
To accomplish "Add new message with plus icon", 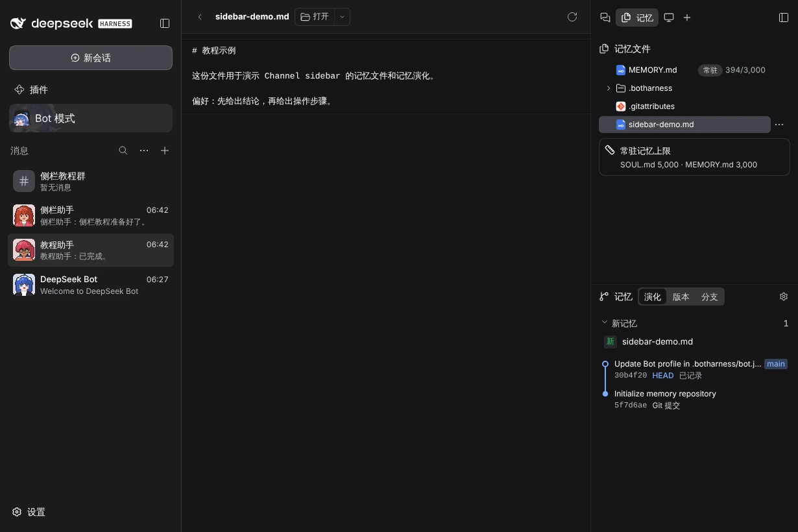I will 165,151.
